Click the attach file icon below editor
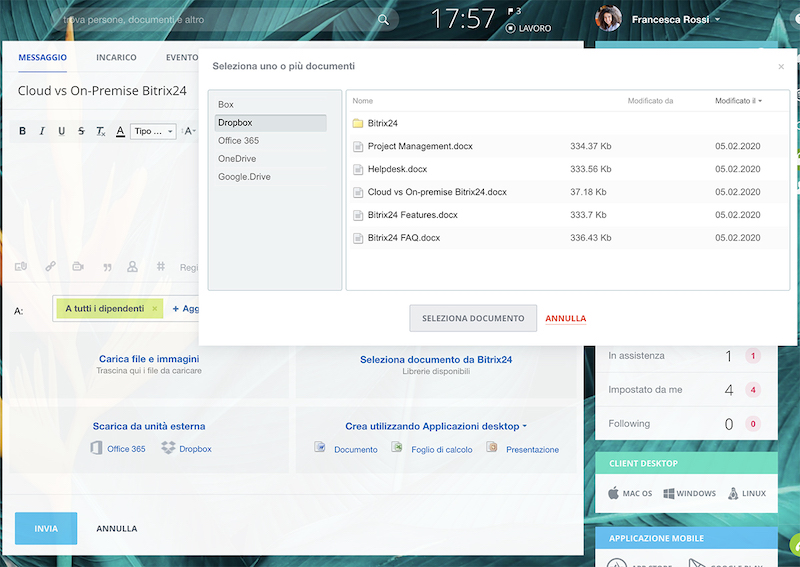 pos(21,266)
